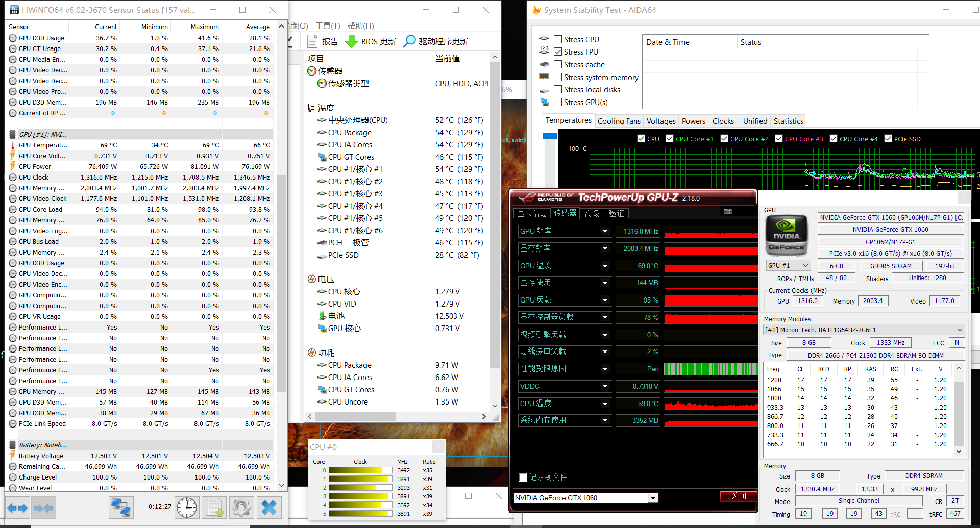Click GPU Clock row sensor icon

coord(13,177)
